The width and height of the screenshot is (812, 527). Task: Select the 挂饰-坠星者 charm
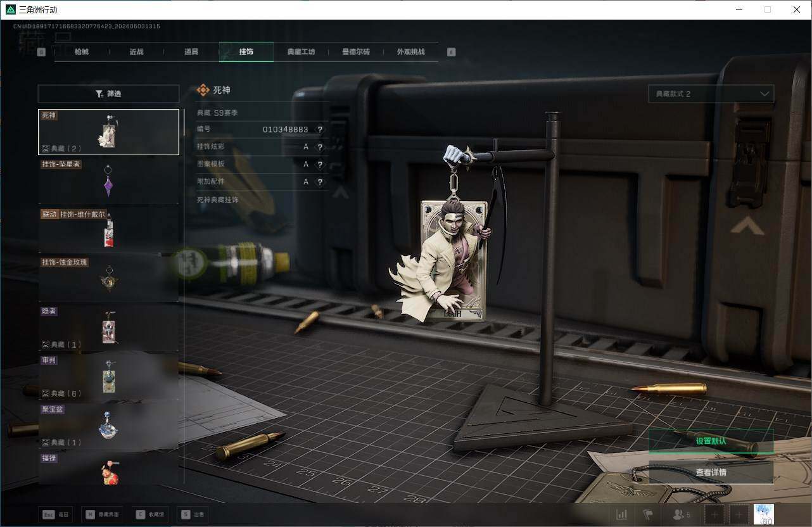click(108, 181)
